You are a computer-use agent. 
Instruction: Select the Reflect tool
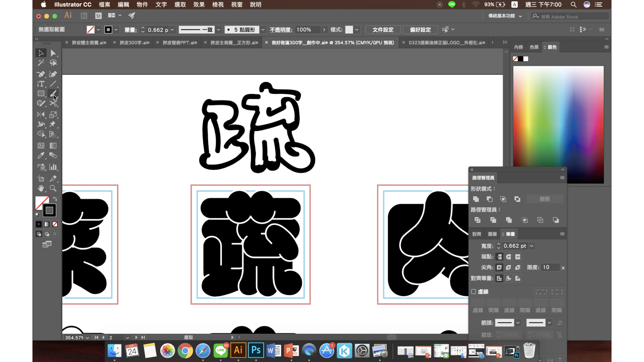tap(41, 114)
